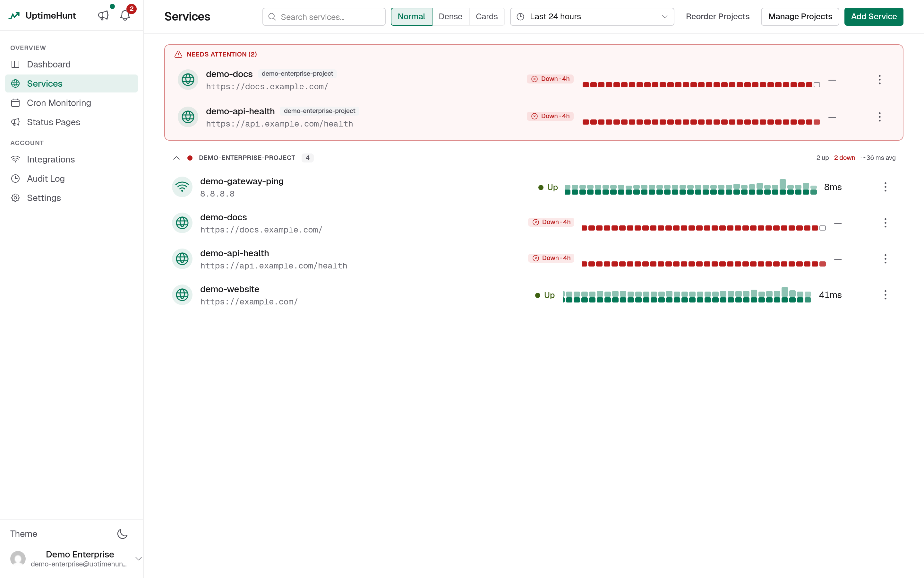Open Status Pages section

(x=72, y=122)
